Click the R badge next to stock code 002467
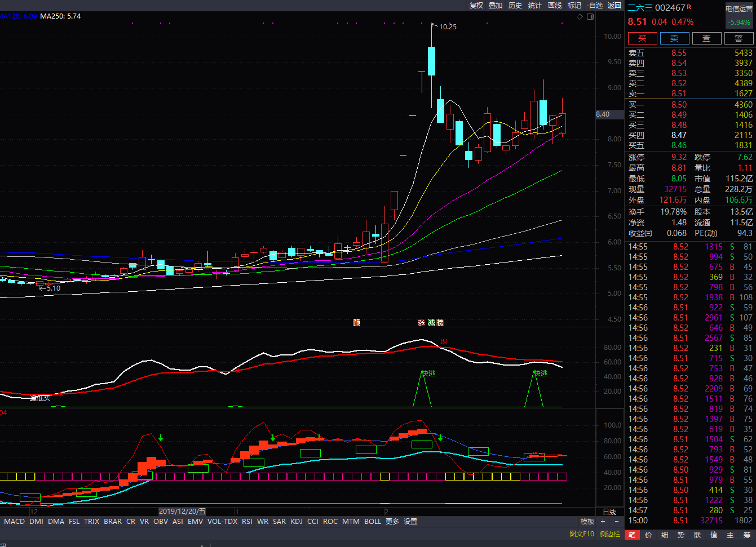The image size is (756, 547). 689,7
